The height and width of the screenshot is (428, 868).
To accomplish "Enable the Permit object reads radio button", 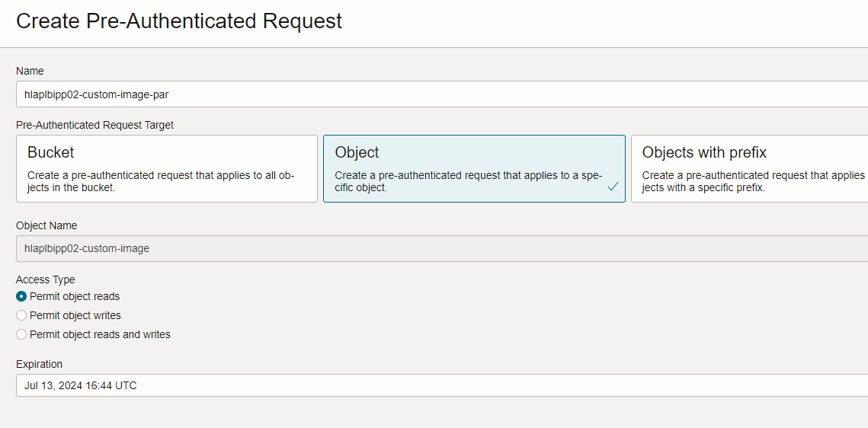I will pos(21,296).
